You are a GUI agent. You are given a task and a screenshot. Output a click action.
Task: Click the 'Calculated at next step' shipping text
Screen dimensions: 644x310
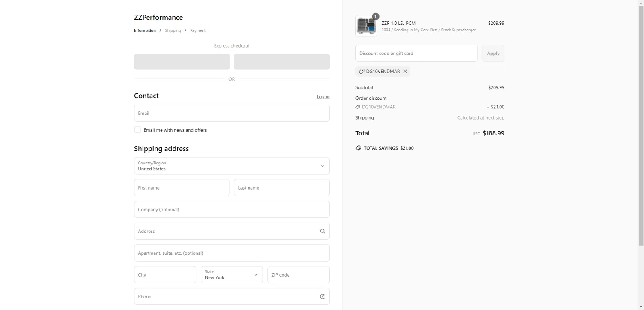click(x=481, y=118)
